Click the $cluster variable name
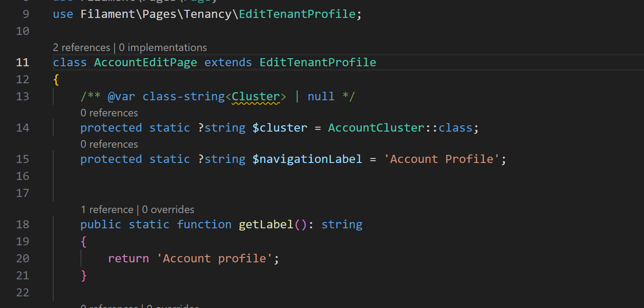The width and height of the screenshot is (644, 308). tap(280, 128)
